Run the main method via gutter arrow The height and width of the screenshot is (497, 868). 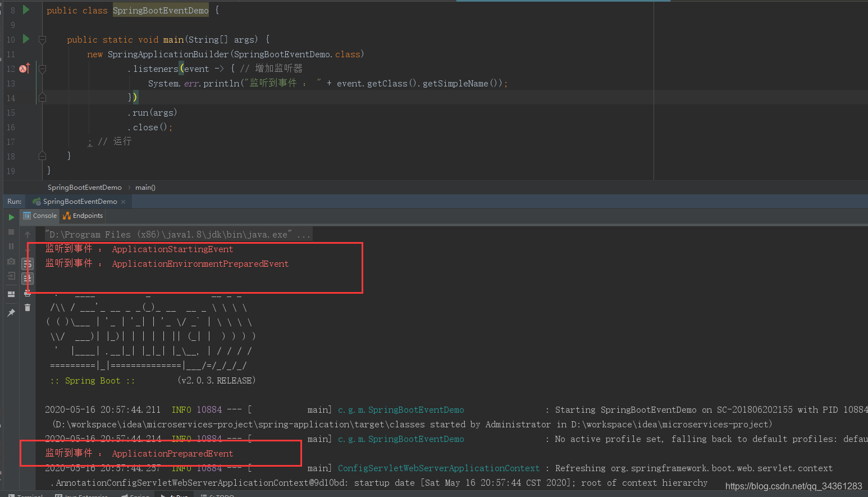(26, 39)
